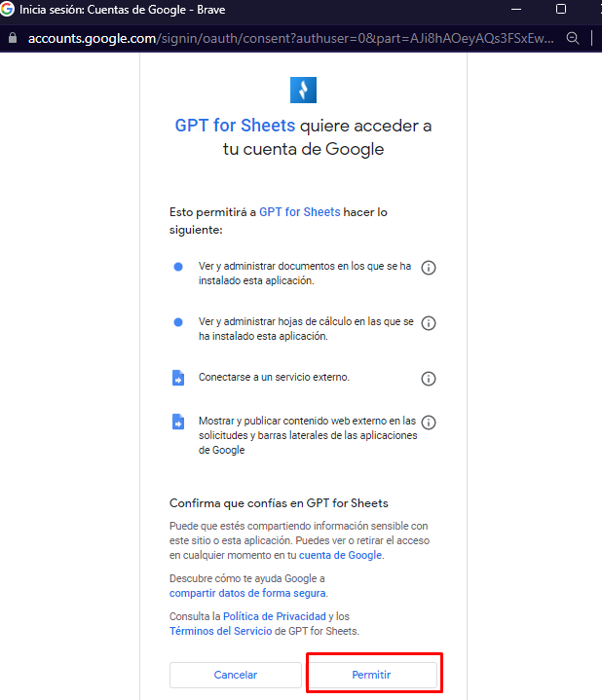
Task: Open GPT for Sheets link in the heading
Action: [x=235, y=126]
